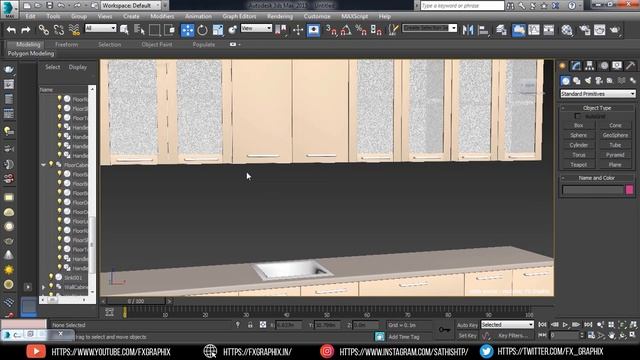This screenshot has height=360, width=640.
Task: Open the Modifiers menu
Action: (162, 16)
